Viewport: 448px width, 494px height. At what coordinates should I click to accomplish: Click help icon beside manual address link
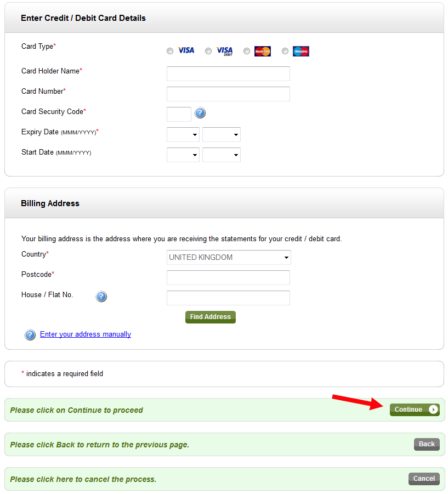[x=30, y=334]
